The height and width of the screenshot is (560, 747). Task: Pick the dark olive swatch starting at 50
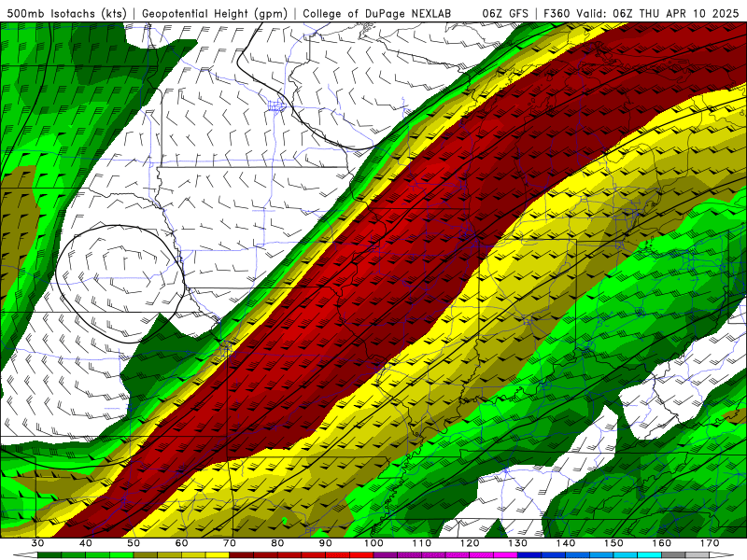pyautogui.click(x=146, y=555)
